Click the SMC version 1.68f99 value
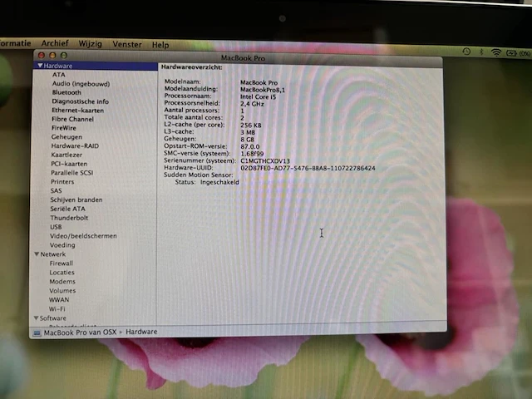This screenshot has height=399, width=532. point(252,154)
